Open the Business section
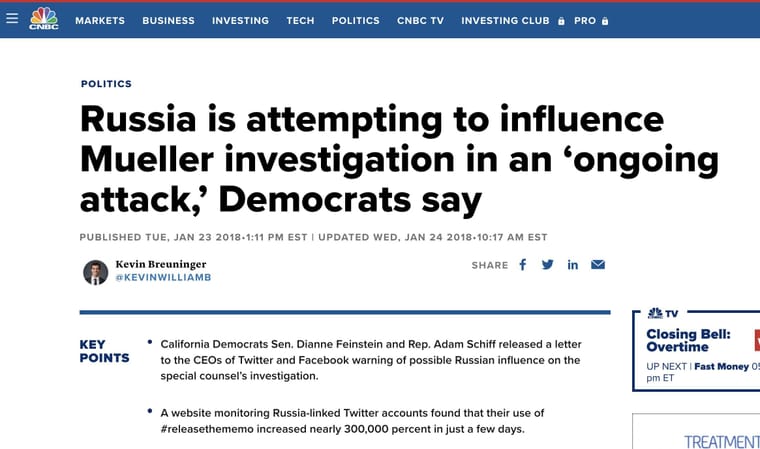The width and height of the screenshot is (760, 449). 169,21
